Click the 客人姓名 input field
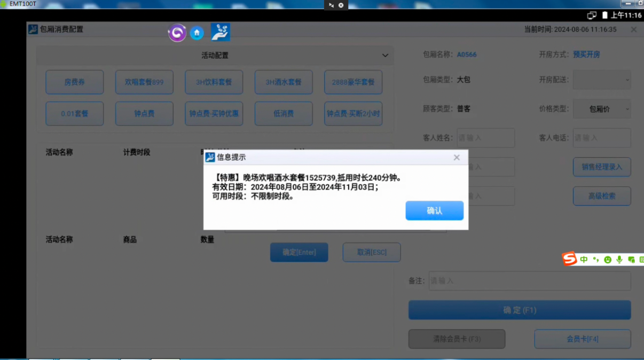The height and width of the screenshot is (360, 644). tap(485, 138)
